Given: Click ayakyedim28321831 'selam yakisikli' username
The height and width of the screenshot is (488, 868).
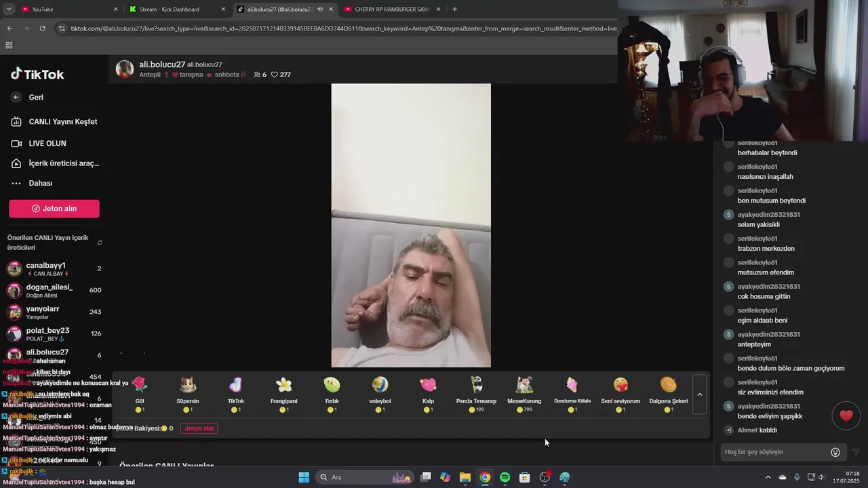Looking at the screenshot, I should point(768,215).
